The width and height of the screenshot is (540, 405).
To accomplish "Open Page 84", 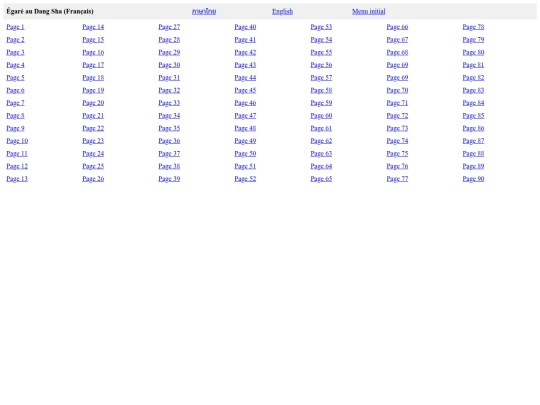I will (473, 103).
